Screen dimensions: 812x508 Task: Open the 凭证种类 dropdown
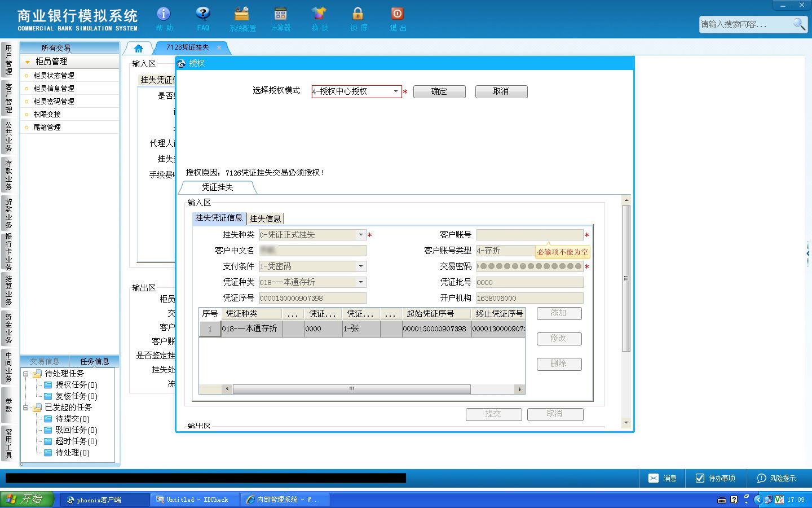click(x=361, y=282)
